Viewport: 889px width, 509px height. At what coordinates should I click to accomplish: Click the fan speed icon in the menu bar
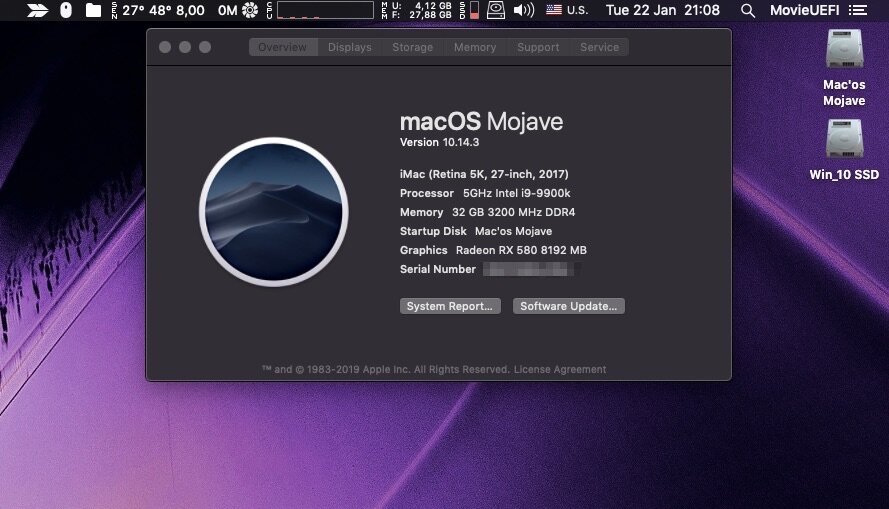pos(249,10)
